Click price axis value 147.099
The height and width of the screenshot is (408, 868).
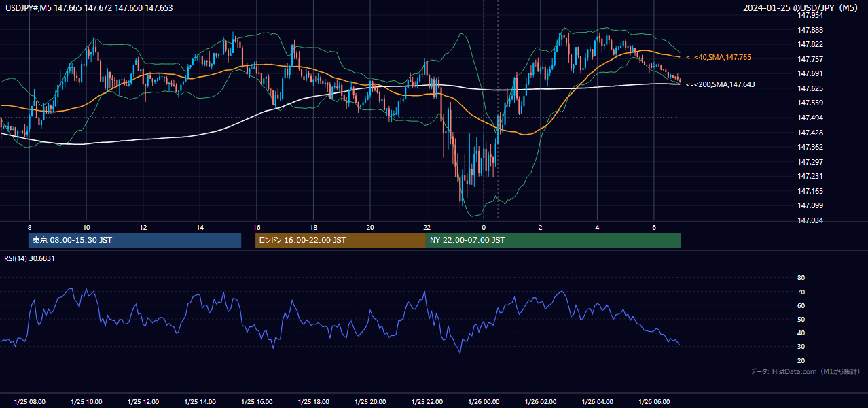pos(810,205)
